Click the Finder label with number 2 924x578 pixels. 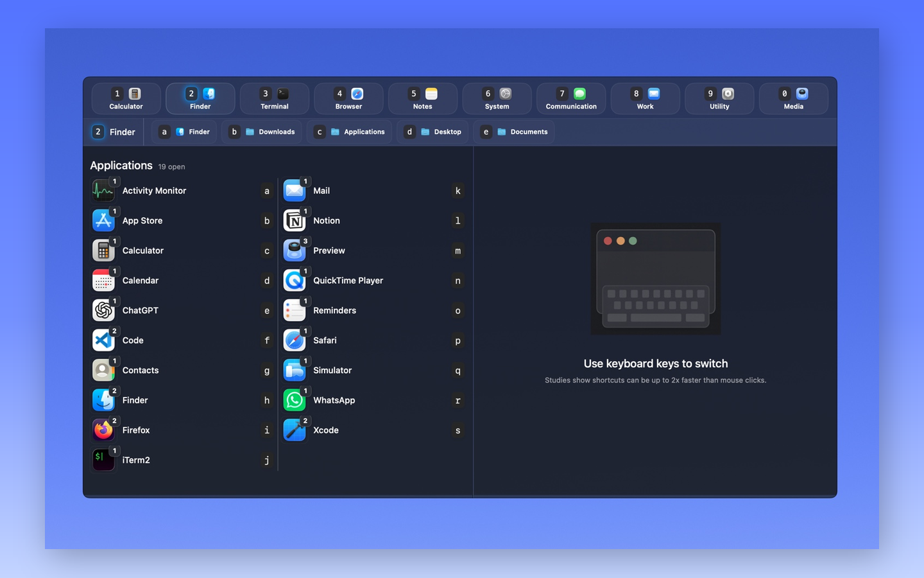pos(114,132)
